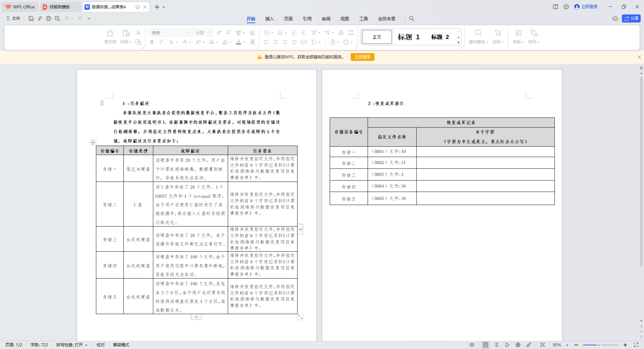Click the undo arrow icon

pyautogui.click(x=67, y=18)
